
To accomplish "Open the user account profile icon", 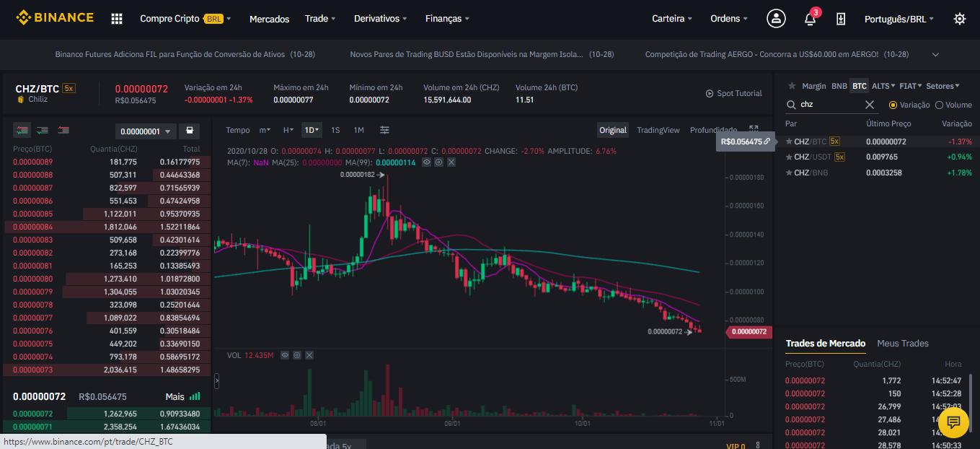I will [x=776, y=19].
